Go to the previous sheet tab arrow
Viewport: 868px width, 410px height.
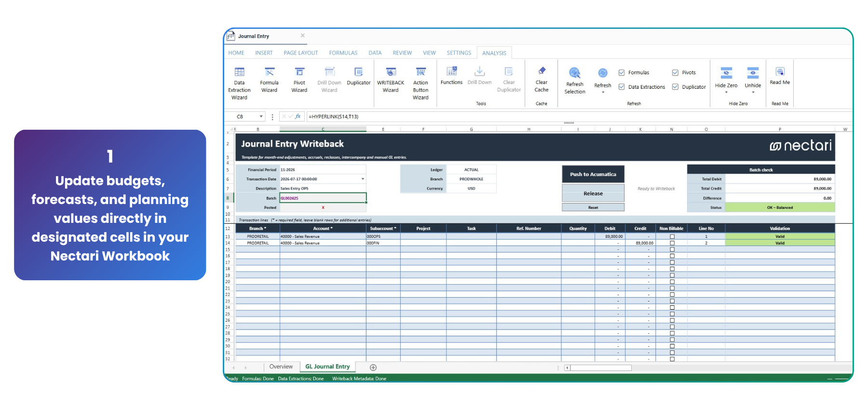click(x=234, y=368)
